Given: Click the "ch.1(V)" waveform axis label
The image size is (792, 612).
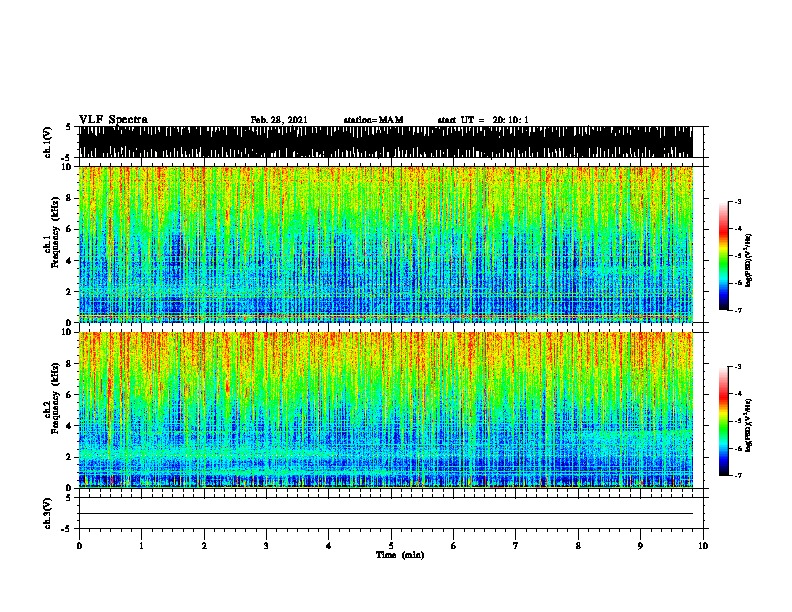Looking at the screenshot, I should pyautogui.click(x=47, y=142).
